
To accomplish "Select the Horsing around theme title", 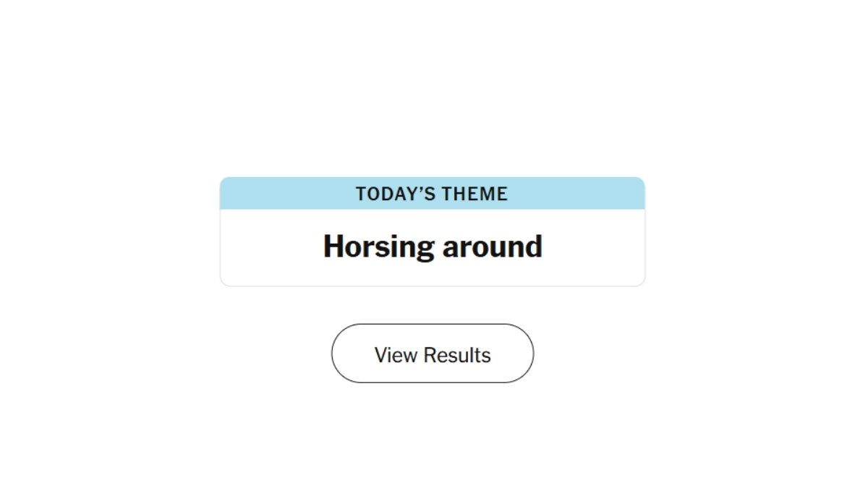I will pos(432,246).
